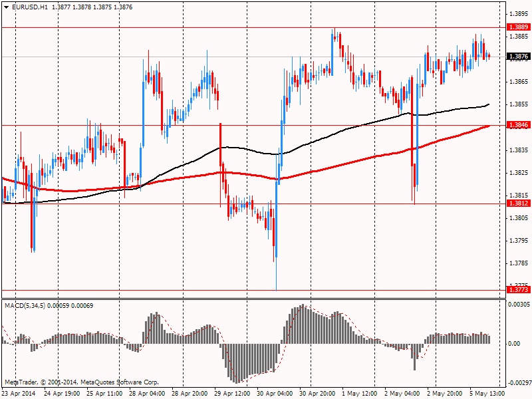Click the 1.3855 price scale value
This screenshot has height=399, width=532.
[x=519, y=104]
